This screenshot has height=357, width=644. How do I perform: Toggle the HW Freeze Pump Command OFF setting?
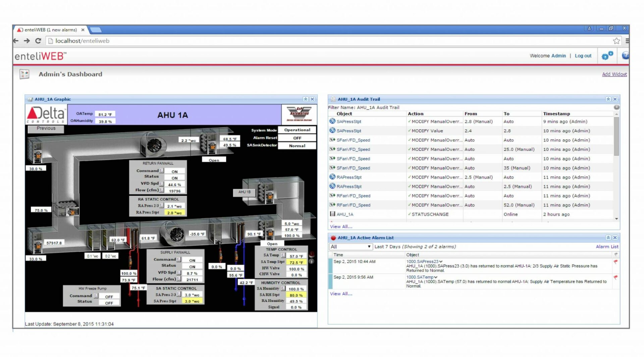point(109,296)
